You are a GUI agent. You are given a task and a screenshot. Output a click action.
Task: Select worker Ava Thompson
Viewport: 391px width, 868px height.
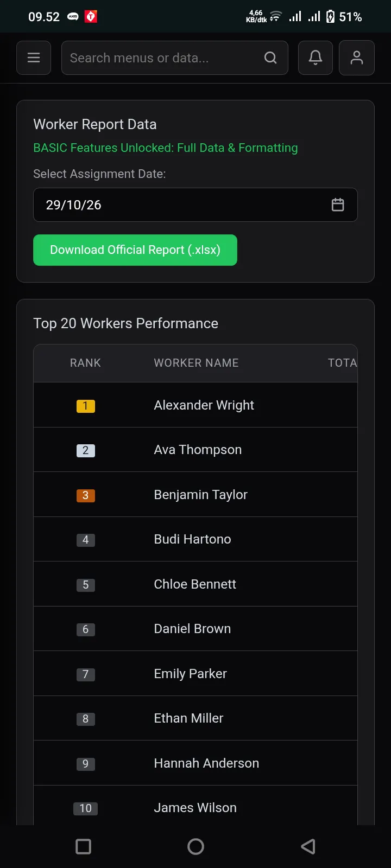coord(198,450)
